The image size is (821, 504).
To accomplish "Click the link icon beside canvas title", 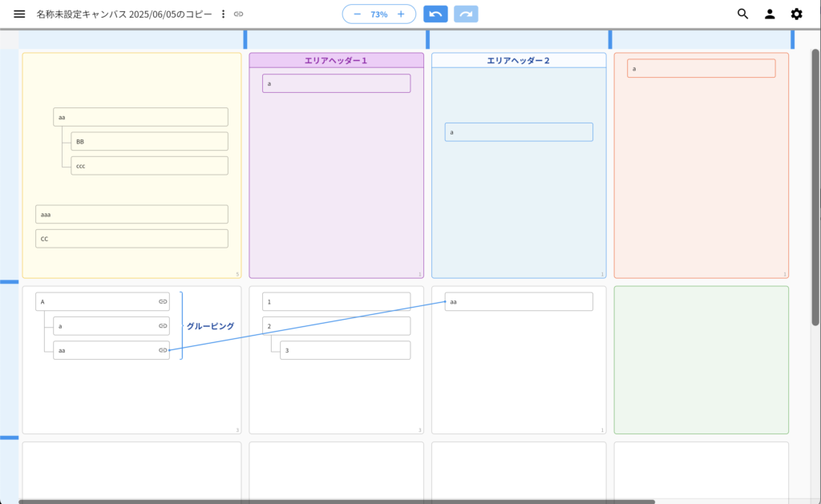I will 239,14.
